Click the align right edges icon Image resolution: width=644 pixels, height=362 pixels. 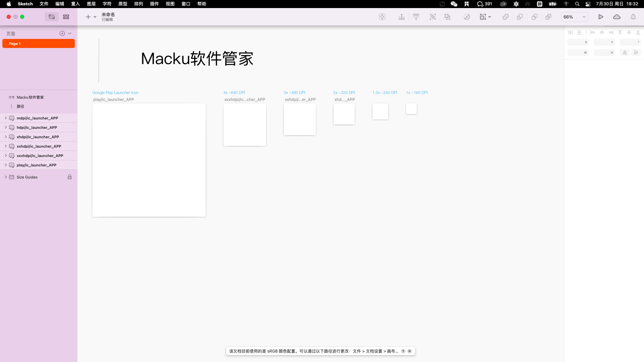pos(611,33)
